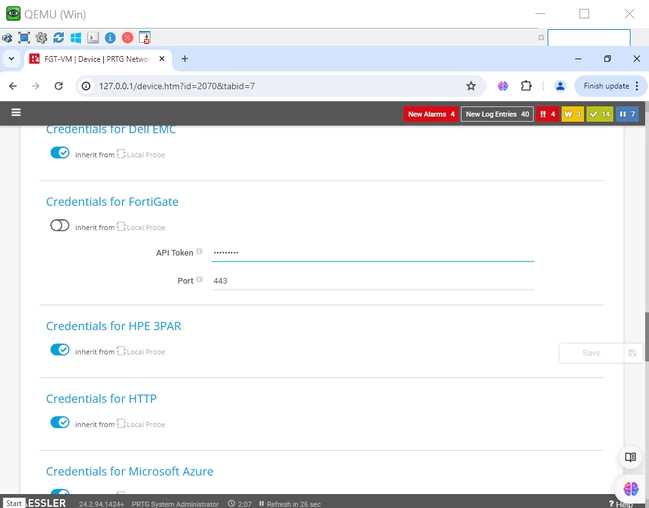Click the Credentials for Microsoft Azure heading
The width and height of the screenshot is (649, 508).
130,471
